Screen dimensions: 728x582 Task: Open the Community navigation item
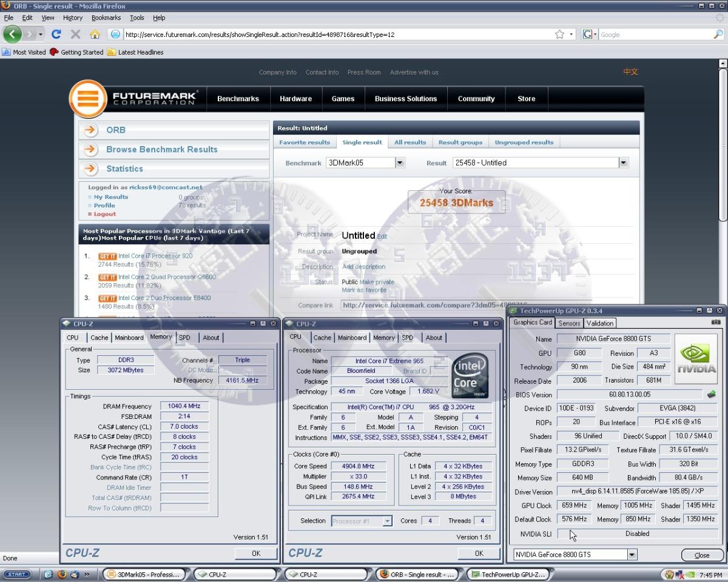pyautogui.click(x=476, y=99)
